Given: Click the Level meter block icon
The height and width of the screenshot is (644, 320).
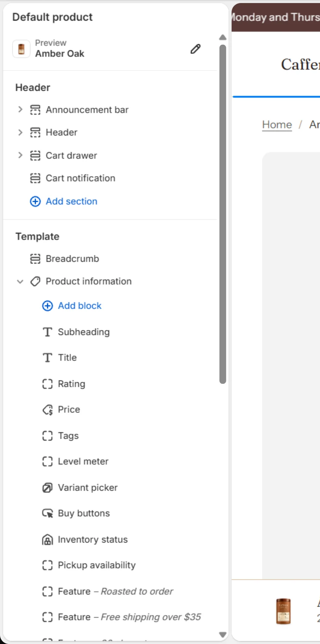Looking at the screenshot, I should point(47,462).
